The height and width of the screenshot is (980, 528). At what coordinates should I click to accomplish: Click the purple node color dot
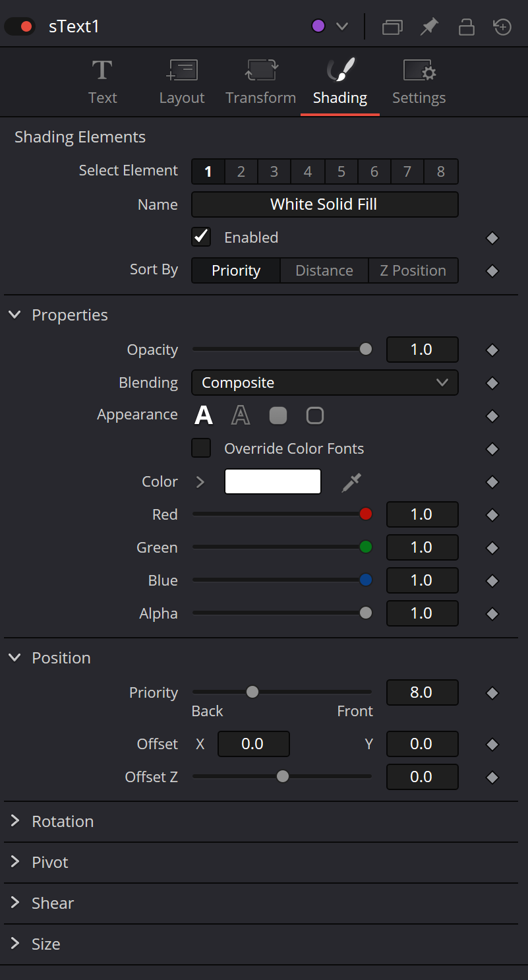click(318, 26)
